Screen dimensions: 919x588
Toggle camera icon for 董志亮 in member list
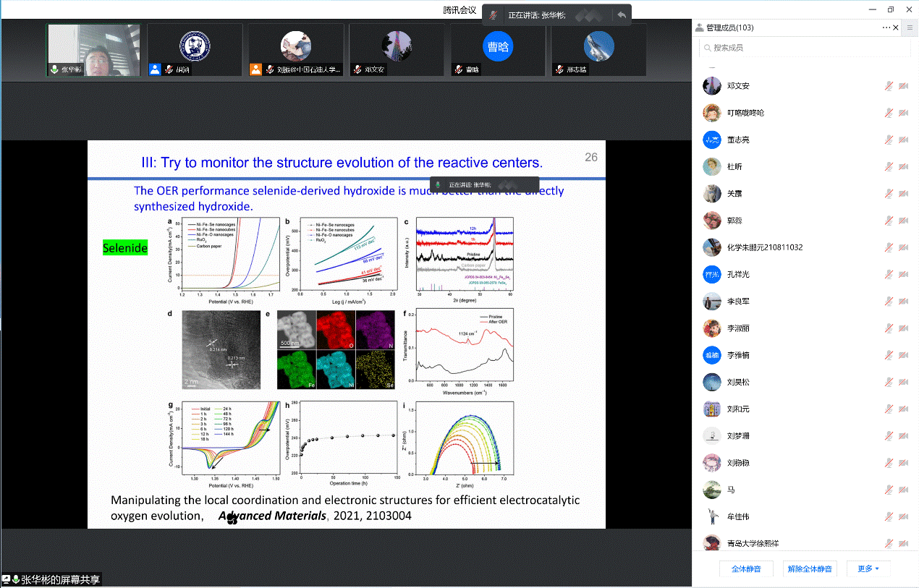click(x=903, y=140)
